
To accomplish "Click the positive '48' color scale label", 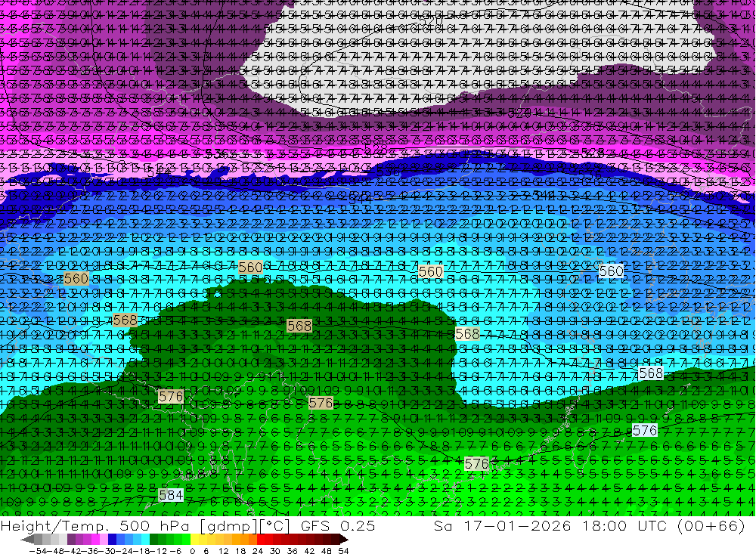I will tap(327, 551).
